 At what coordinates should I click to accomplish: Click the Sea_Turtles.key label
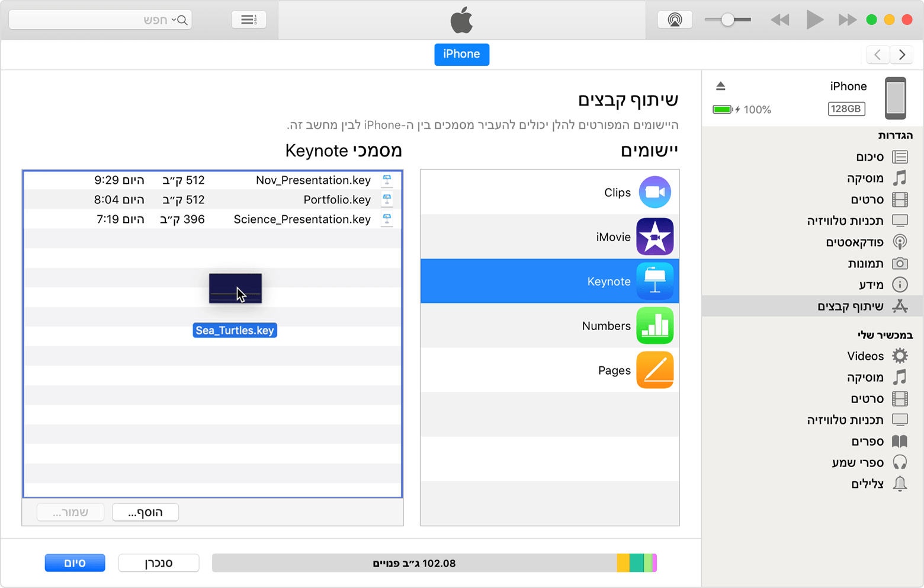[x=235, y=330]
